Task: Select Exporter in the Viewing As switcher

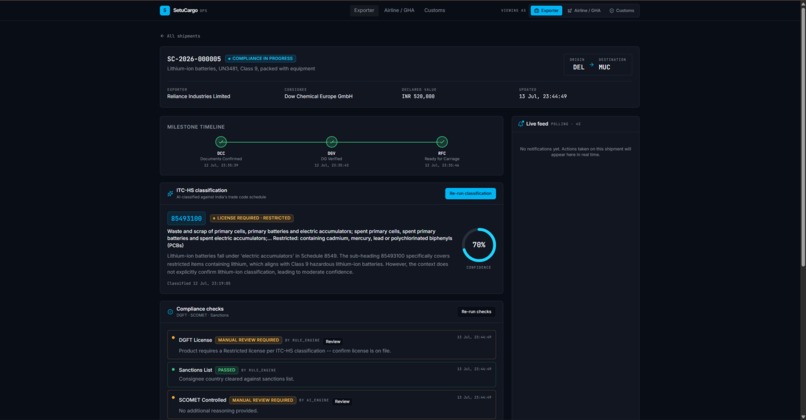Action: point(546,10)
